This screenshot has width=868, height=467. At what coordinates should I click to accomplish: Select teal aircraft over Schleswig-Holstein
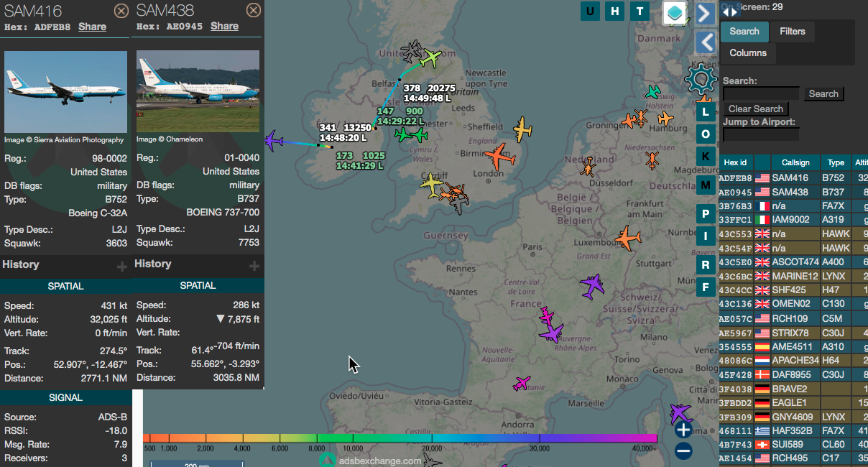click(653, 91)
